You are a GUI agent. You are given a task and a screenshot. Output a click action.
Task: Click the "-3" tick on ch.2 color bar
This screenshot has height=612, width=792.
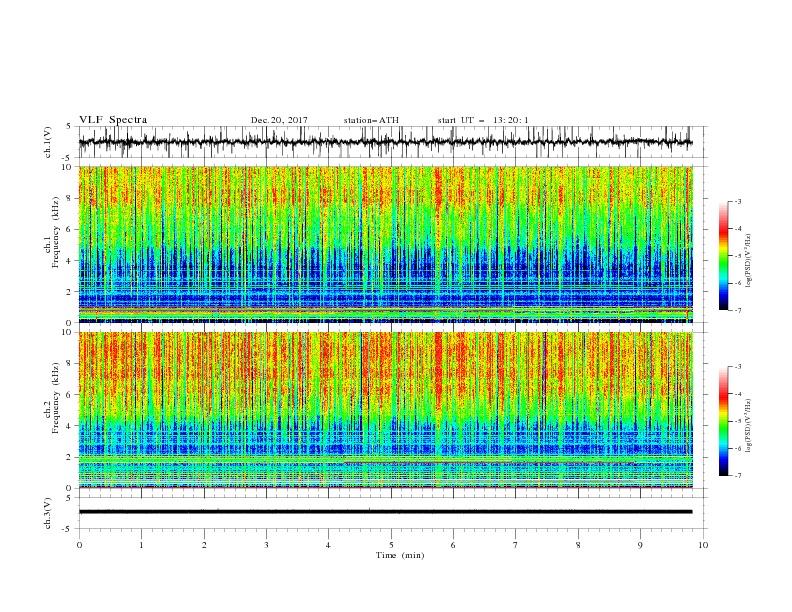[x=737, y=367]
